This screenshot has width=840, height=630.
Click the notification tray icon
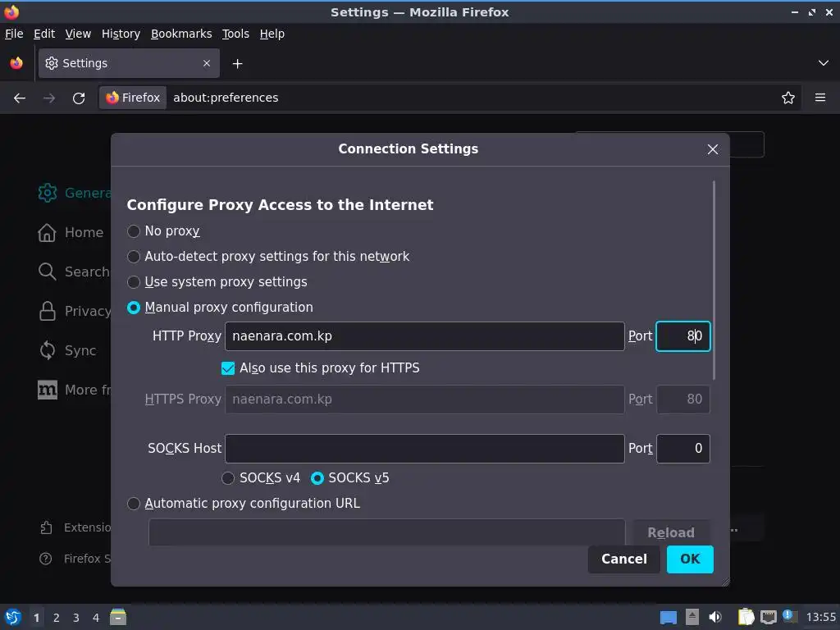click(x=789, y=616)
